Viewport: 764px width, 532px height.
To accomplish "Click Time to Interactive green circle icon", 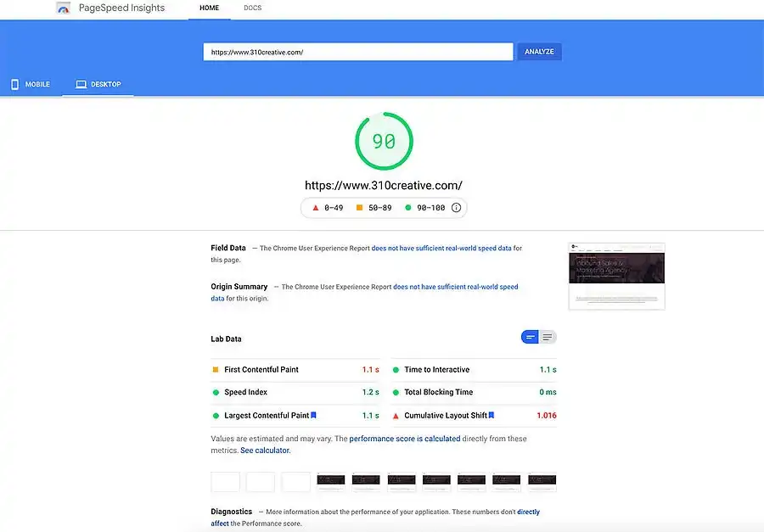I will pyautogui.click(x=396, y=370).
